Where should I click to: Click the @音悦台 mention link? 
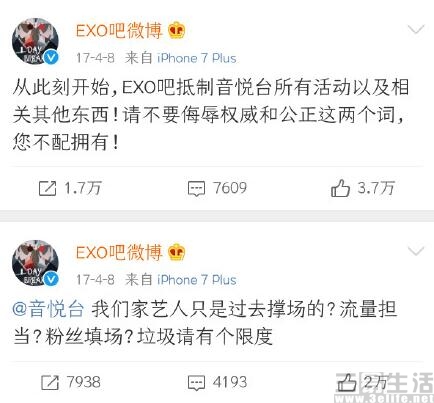pyautogui.click(x=48, y=309)
